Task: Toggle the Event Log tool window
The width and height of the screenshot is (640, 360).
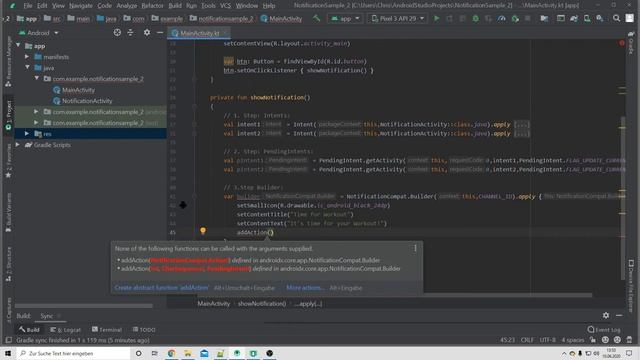Action: (x=603, y=329)
